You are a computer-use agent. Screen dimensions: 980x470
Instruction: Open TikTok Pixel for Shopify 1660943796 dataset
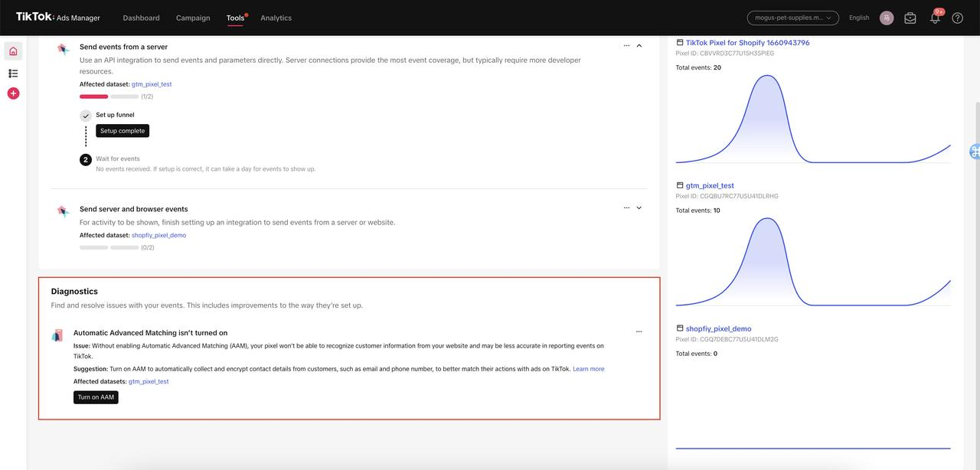point(747,43)
